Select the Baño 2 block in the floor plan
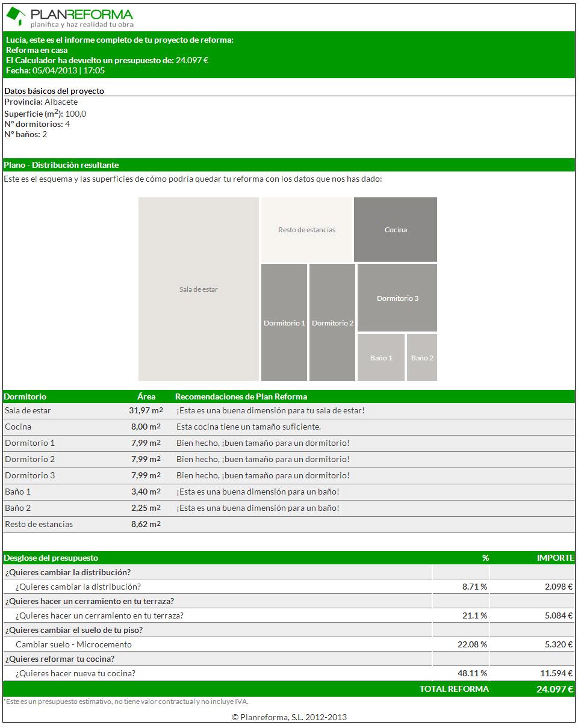The width and height of the screenshot is (578, 728). tap(422, 357)
